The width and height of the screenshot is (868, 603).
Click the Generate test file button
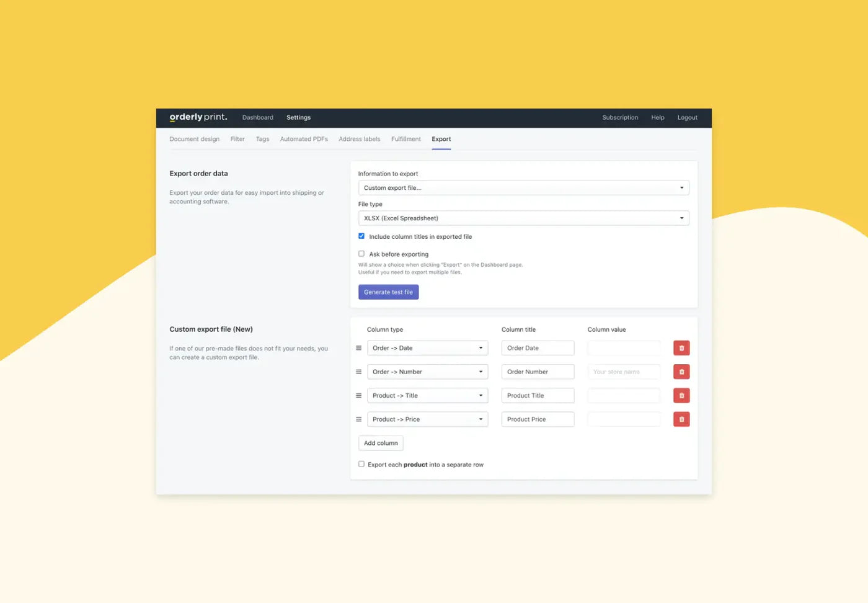388,292
